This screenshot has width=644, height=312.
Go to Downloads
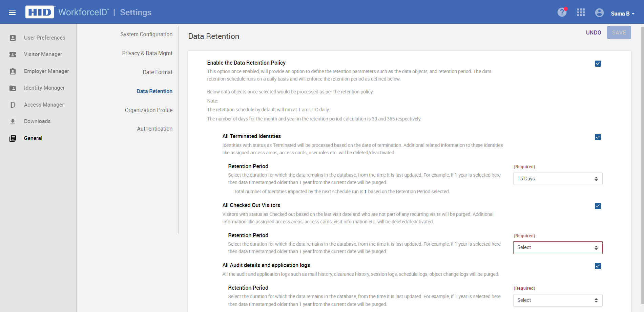click(37, 121)
